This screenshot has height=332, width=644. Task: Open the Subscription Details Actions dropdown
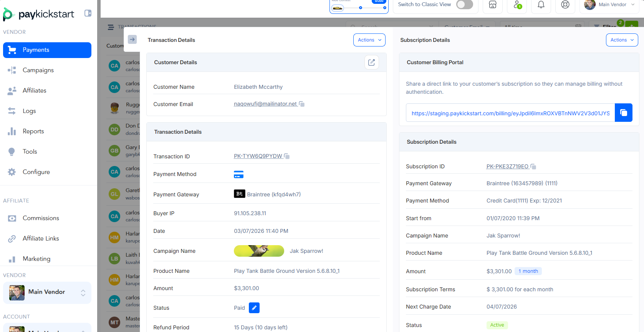(622, 40)
